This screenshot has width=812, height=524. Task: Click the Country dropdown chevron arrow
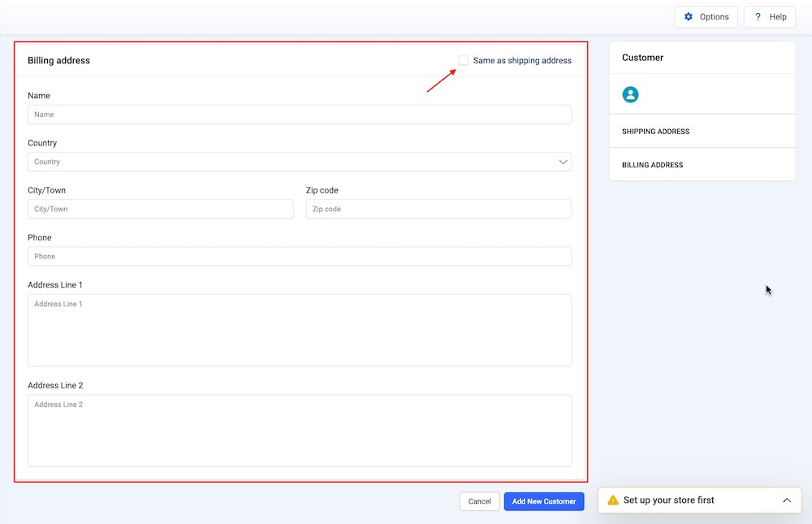563,162
